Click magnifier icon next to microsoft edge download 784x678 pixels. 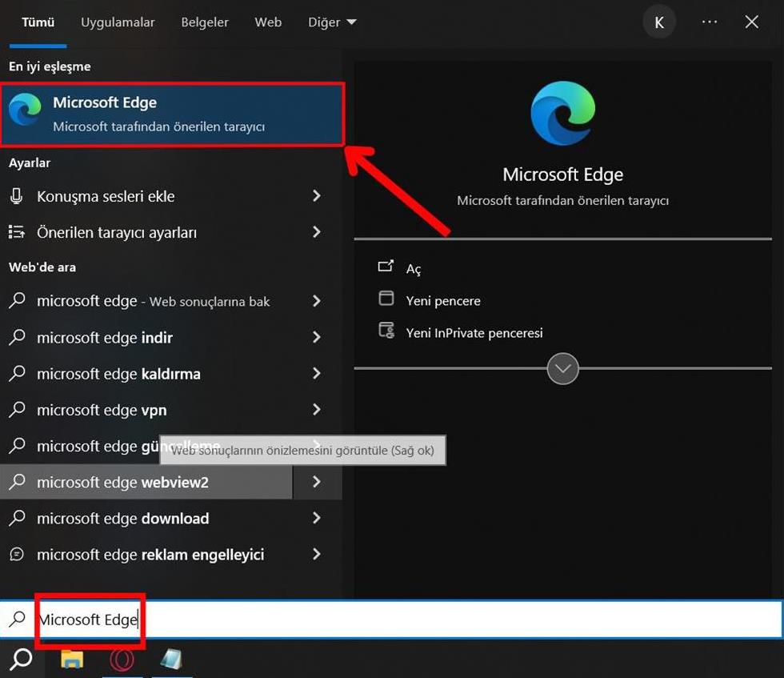tap(17, 517)
